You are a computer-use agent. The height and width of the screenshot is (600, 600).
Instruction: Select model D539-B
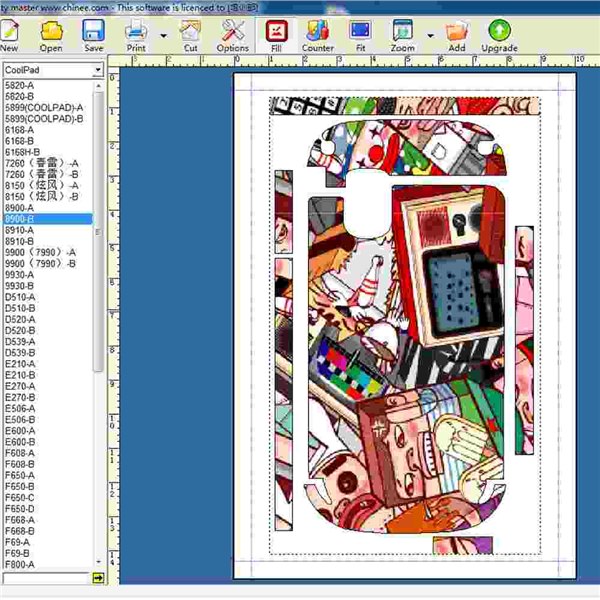tap(20, 352)
